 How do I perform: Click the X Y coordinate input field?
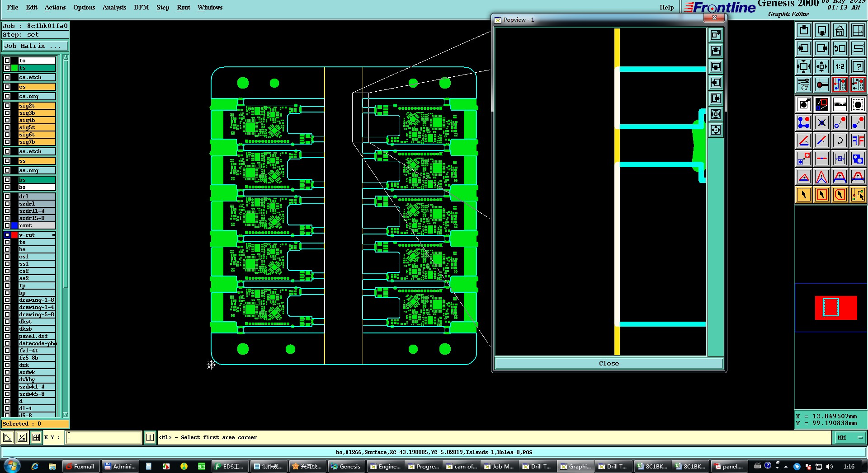coord(104,437)
